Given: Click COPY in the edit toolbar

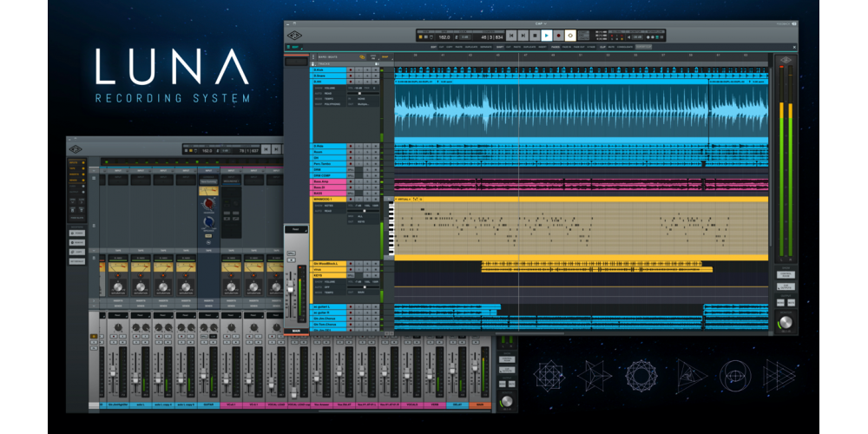Looking at the screenshot, I should click(451, 47).
